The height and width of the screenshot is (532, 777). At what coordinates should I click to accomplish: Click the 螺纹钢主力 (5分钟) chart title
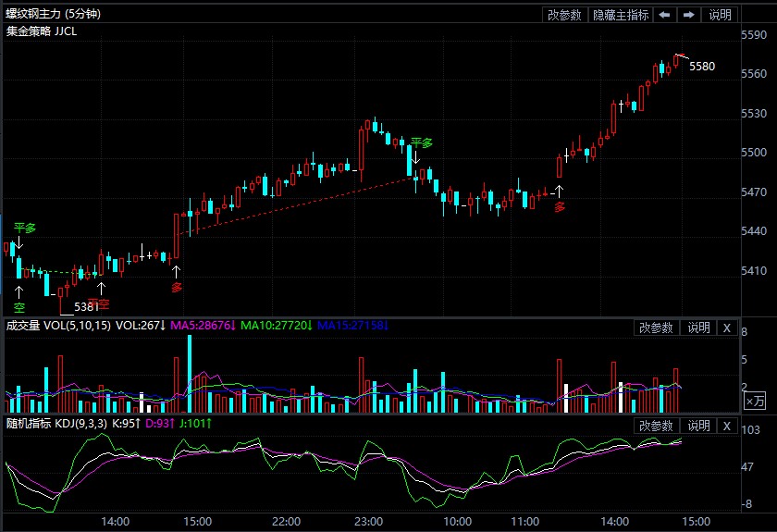tap(54, 14)
